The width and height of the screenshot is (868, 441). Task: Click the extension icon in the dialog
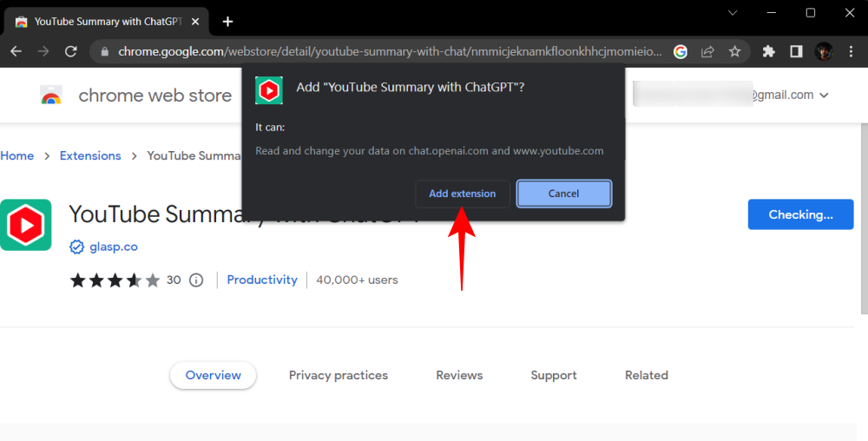pyautogui.click(x=269, y=90)
